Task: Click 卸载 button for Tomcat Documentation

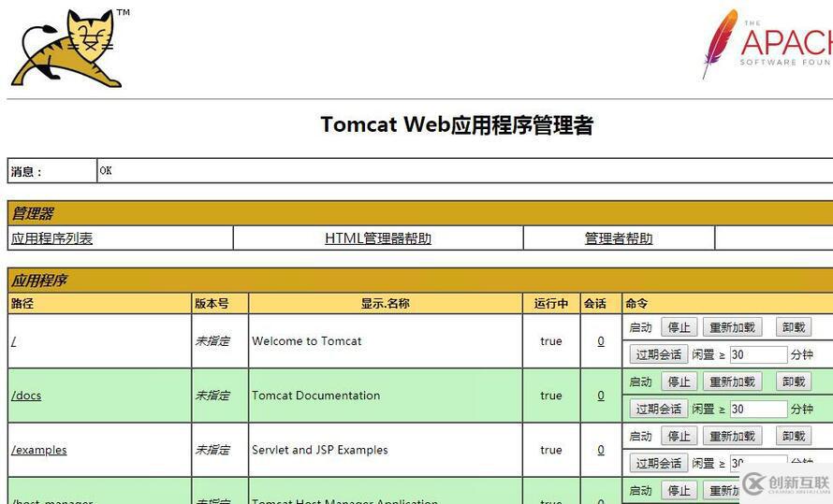Action: click(x=794, y=382)
